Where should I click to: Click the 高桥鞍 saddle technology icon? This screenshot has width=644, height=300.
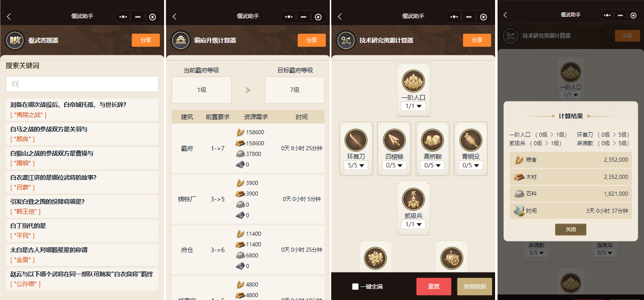click(x=432, y=140)
